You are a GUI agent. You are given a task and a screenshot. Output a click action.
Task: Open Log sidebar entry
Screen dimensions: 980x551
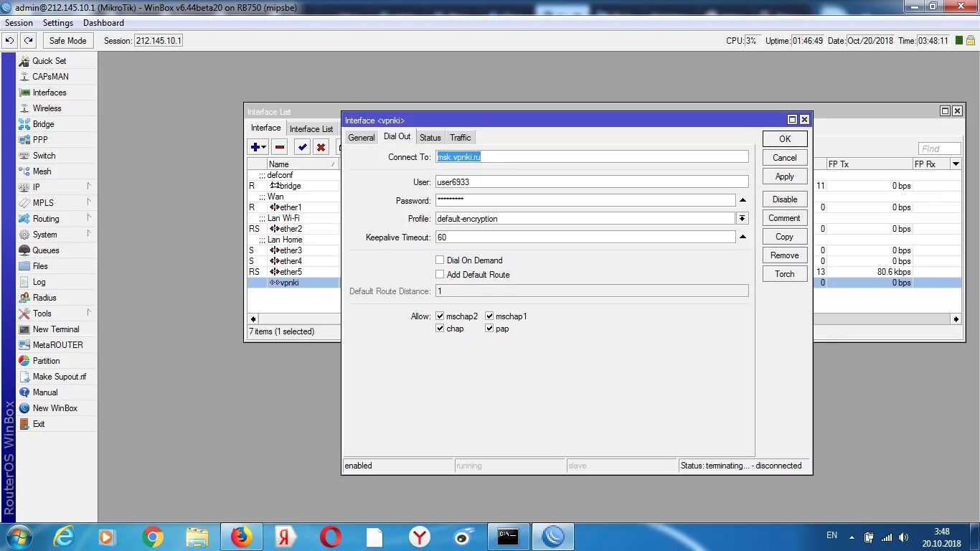coord(39,282)
